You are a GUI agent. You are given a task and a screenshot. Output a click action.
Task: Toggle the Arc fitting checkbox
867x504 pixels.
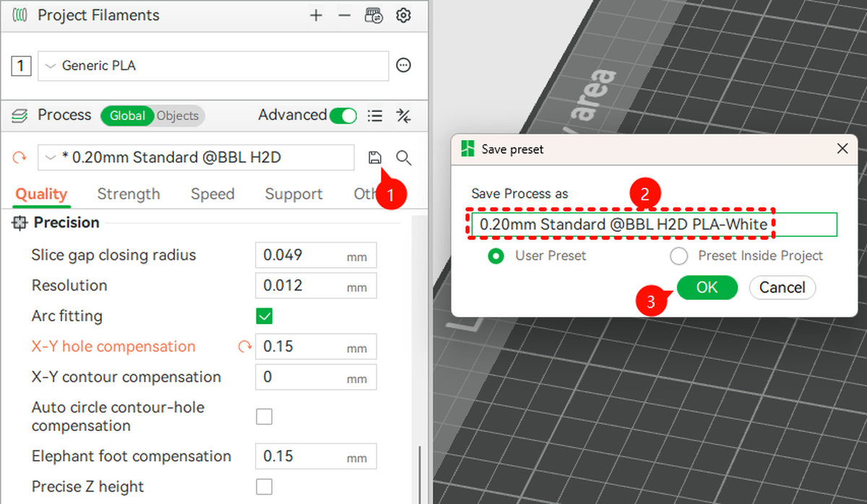point(264,316)
